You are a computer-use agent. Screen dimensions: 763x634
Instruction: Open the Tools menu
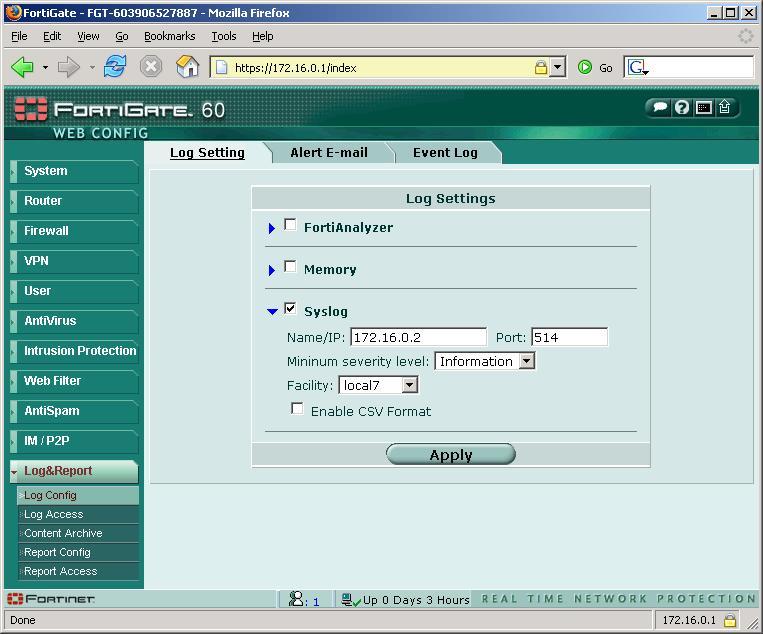tap(223, 36)
